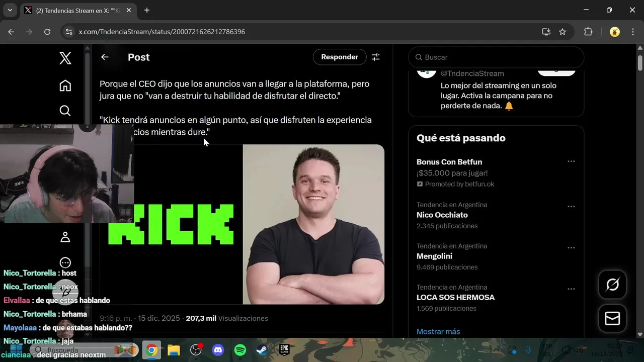This screenshot has width=644, height=362.
Task: Open a new browser tab
Action: tap(147, 10)
